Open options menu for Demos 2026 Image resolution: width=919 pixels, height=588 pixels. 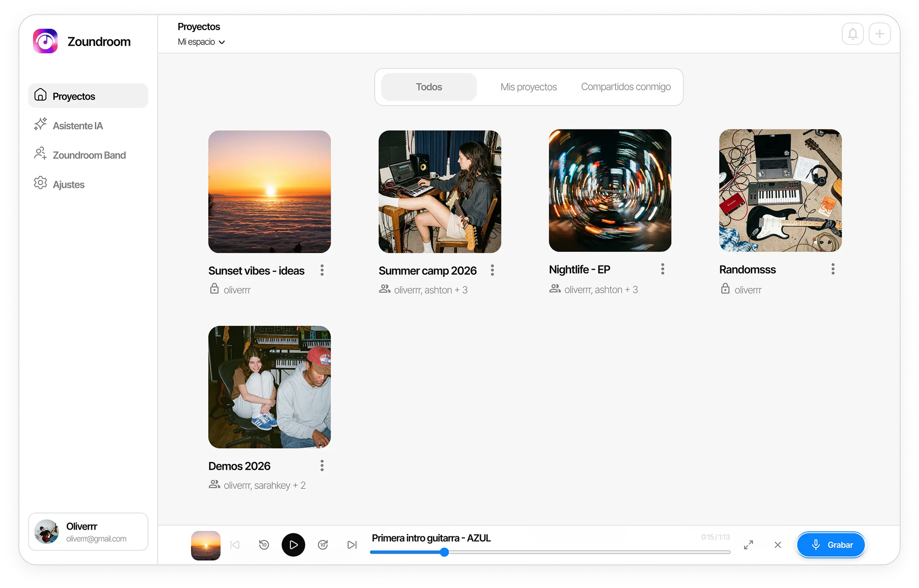click(322, 465)
